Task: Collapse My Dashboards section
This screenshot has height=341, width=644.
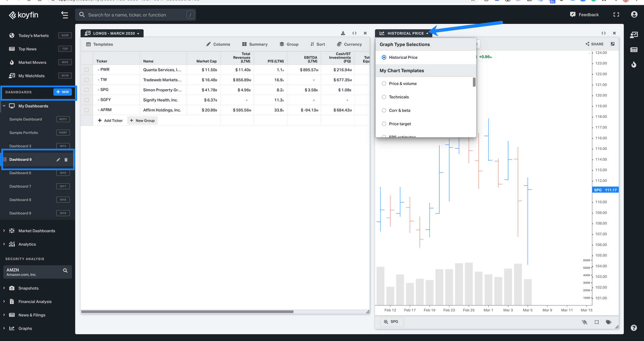Action: point(4,106)
